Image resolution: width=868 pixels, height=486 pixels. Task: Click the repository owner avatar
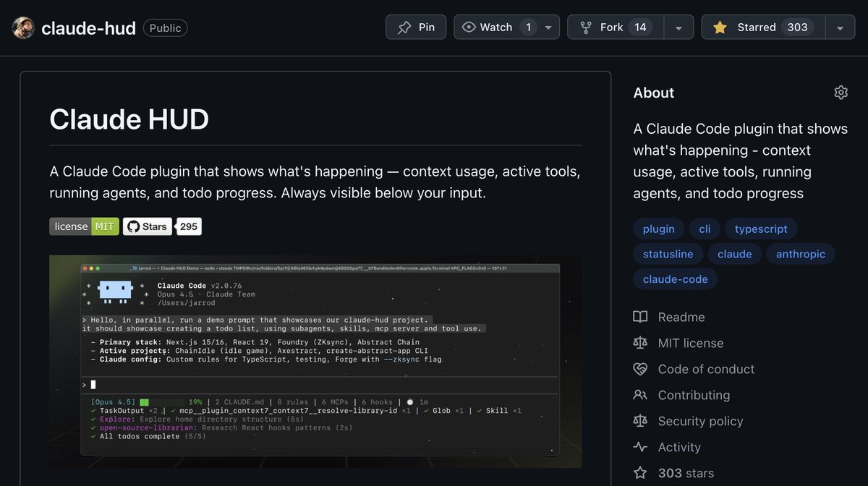[x=23, y=27]
